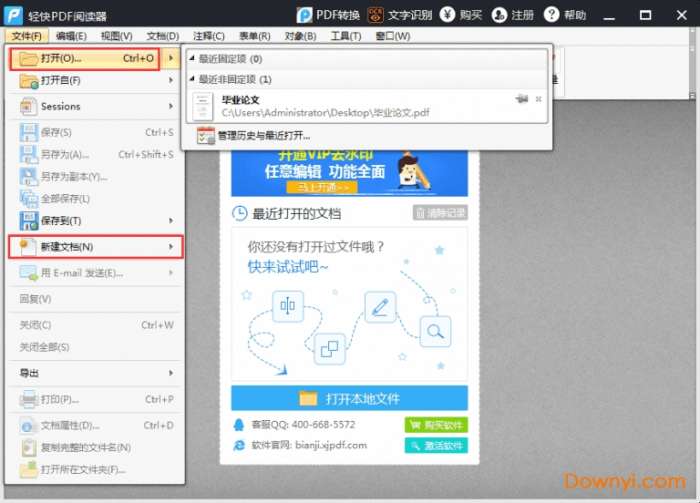The height and width of the screenshot is (503, 700).
Task: Expand the Sessions submenu arrow
Action: pyautogui.click(x=171, y=106)
